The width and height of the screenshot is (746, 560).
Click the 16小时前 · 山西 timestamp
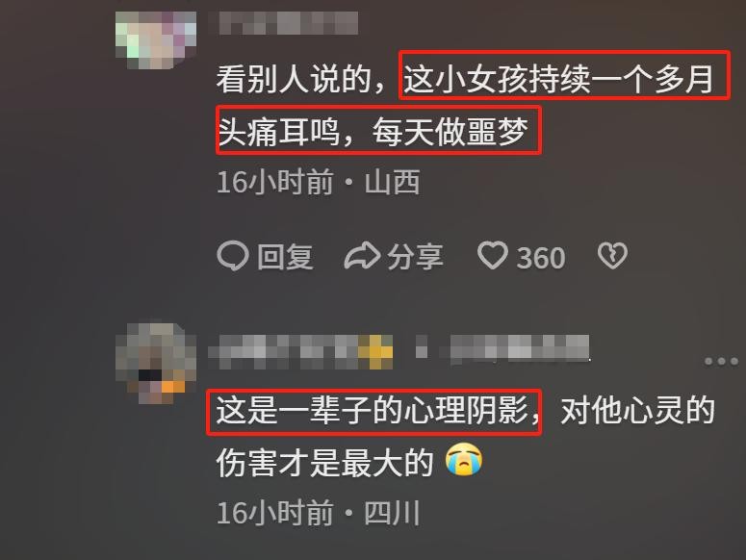point(319,182)
